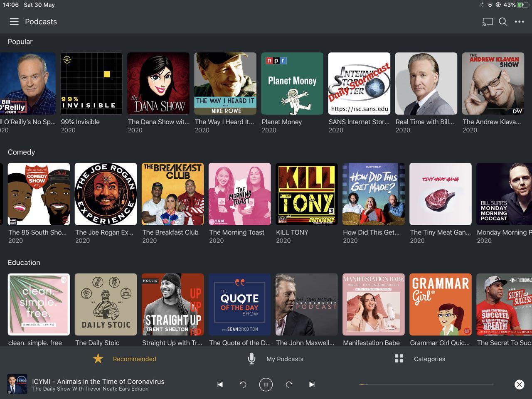Open the Daily Show mini player artwork
This screenshot has width=532, height=399.
[x=17, y=384]
